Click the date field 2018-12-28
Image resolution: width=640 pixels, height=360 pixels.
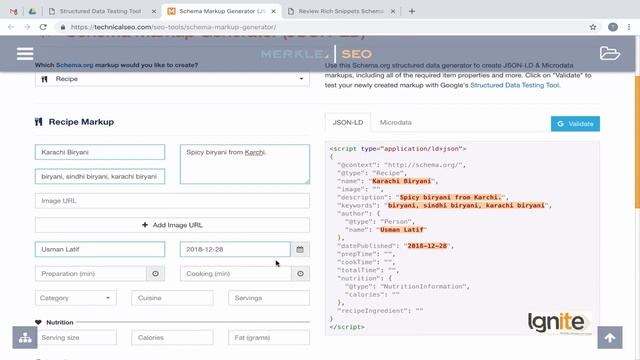[x=235, y=249]
